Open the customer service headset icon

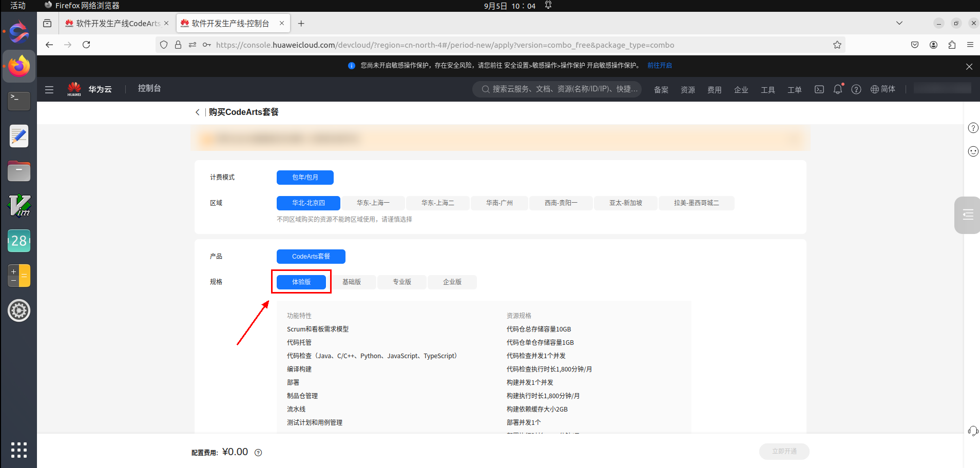973,431
